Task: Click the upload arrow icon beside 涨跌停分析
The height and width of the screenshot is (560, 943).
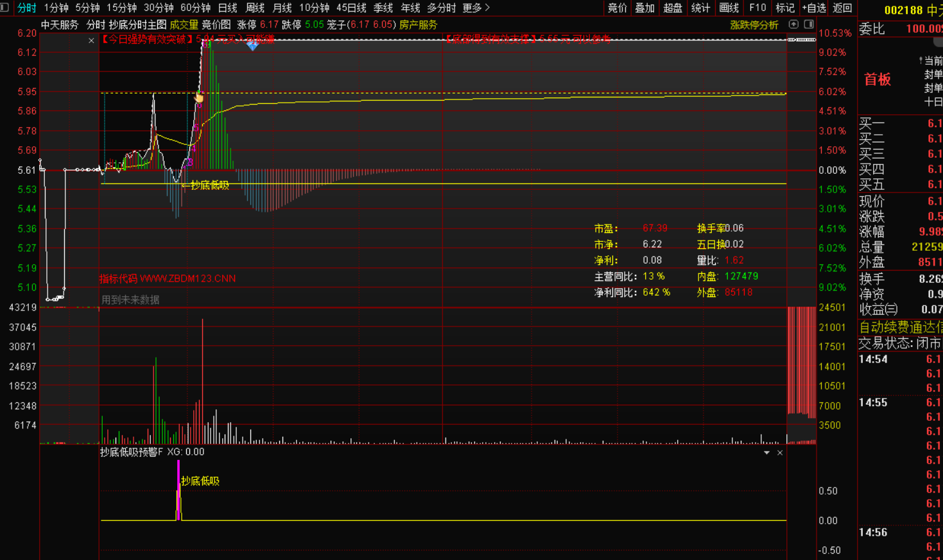Action: click(x=793, y=24)
